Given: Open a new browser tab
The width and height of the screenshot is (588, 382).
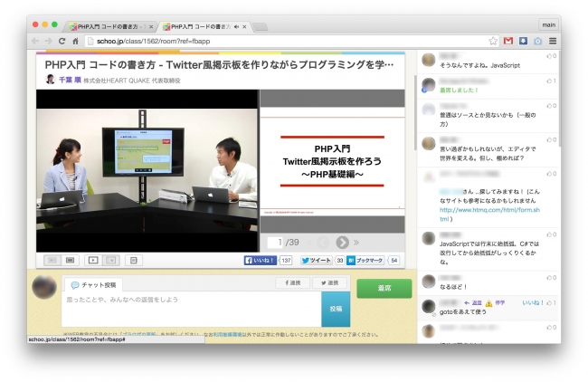Looking at the screenshot, I should 260,26.
